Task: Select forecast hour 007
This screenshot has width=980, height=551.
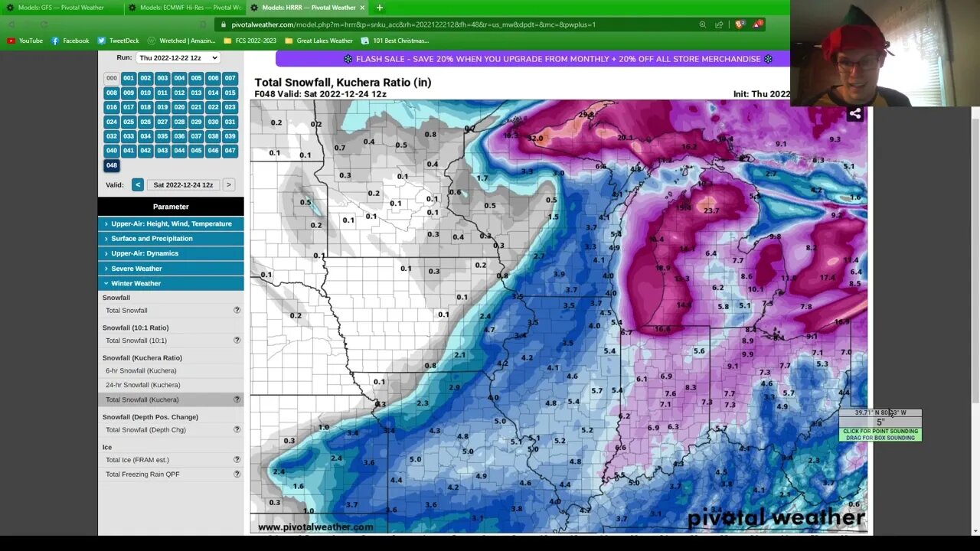Action: click(x=230, y=78)
